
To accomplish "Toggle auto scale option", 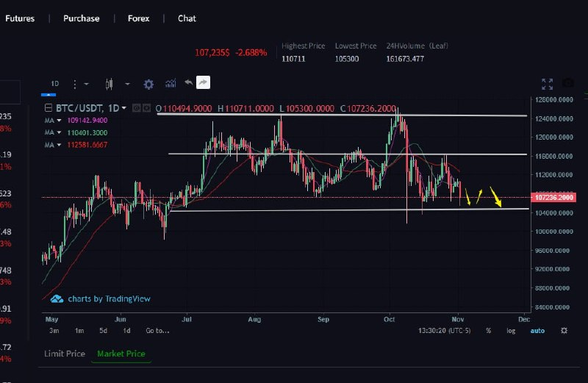I will click(537, 331).
